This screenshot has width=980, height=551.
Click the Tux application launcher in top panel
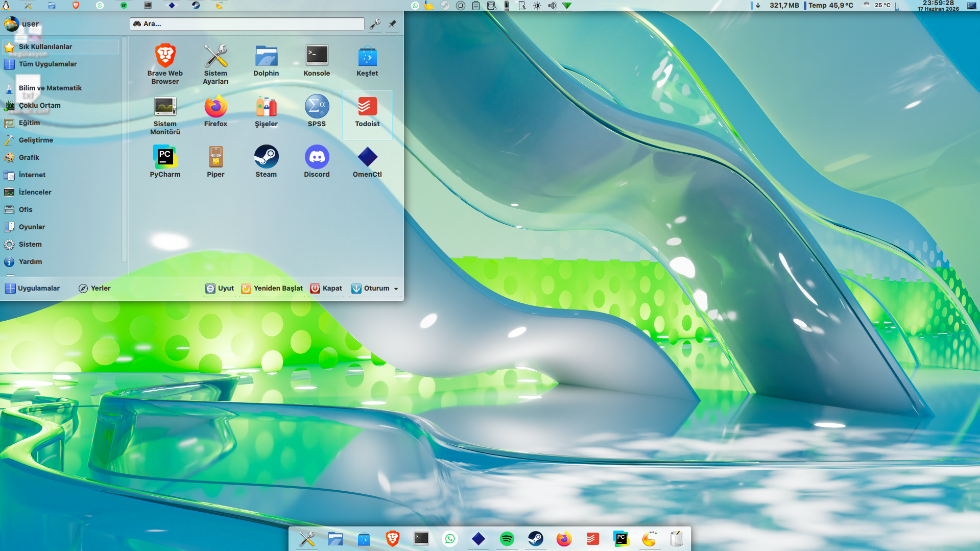tap(6, 6)
